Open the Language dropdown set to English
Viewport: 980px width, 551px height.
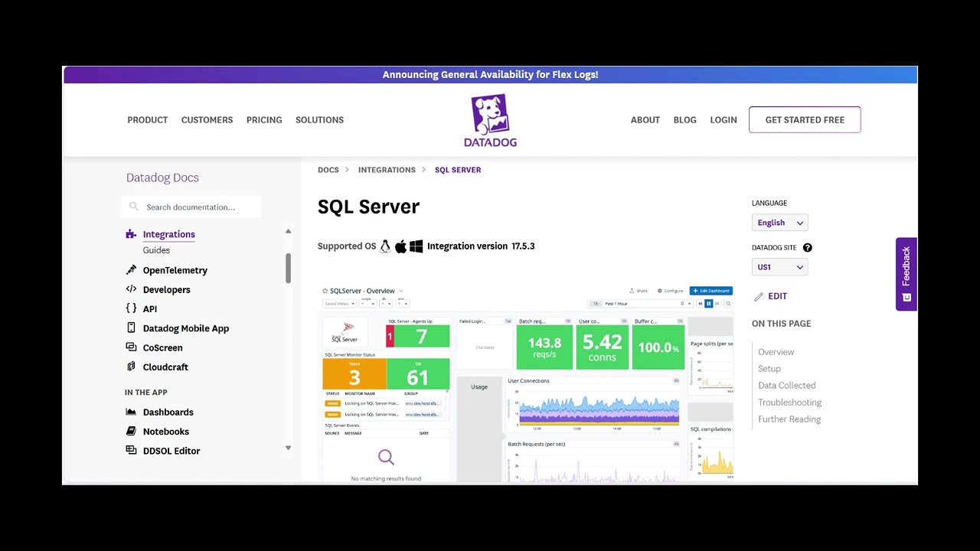click(x=779, y=223)
